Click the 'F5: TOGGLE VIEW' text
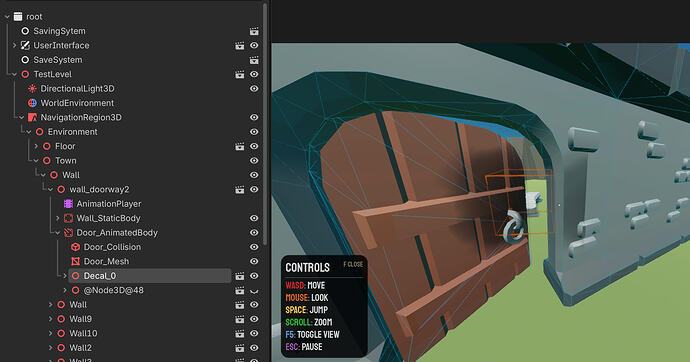 (x=312, y=335)
